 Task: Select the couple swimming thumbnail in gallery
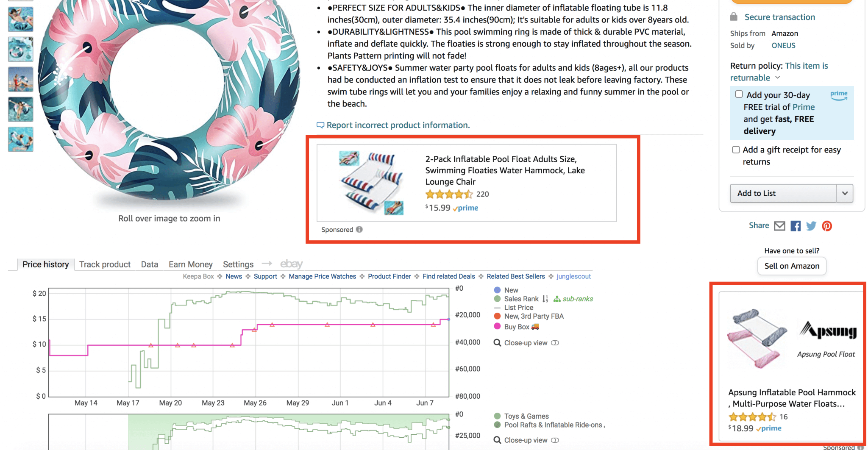click(20, 139)
